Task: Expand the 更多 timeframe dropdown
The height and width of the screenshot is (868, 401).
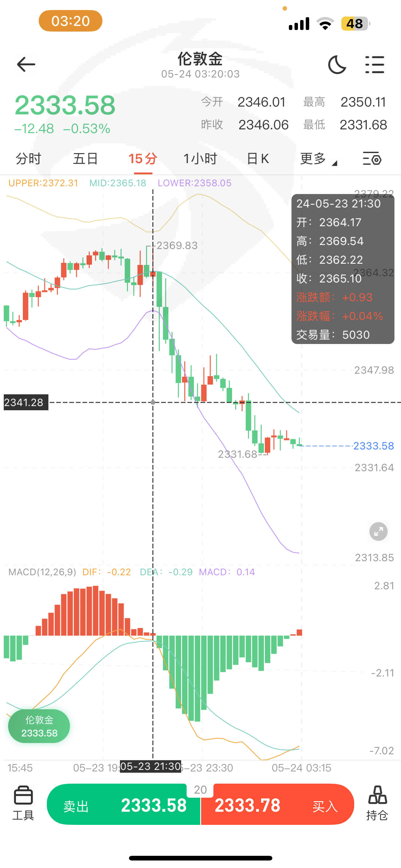Action: [318, 158]
